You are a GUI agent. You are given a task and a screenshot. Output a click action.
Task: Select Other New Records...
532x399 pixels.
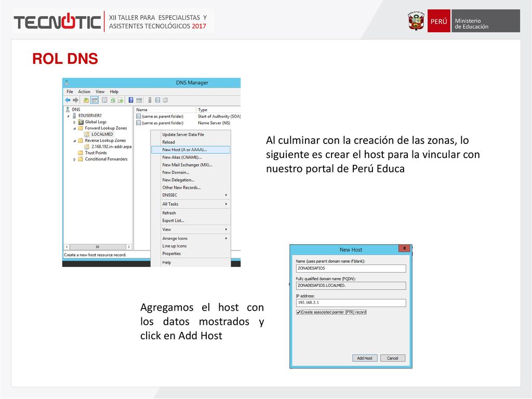coord(191,188)
